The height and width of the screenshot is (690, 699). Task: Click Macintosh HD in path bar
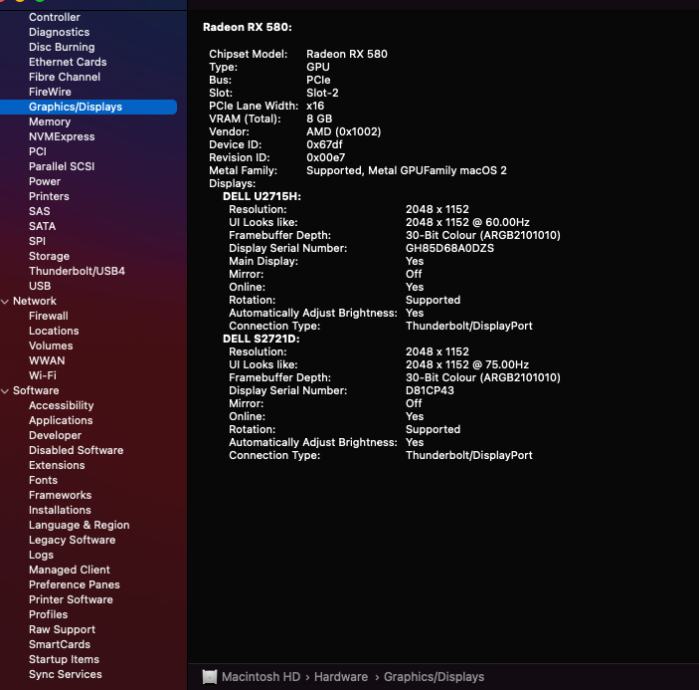(x=261, y=677)
